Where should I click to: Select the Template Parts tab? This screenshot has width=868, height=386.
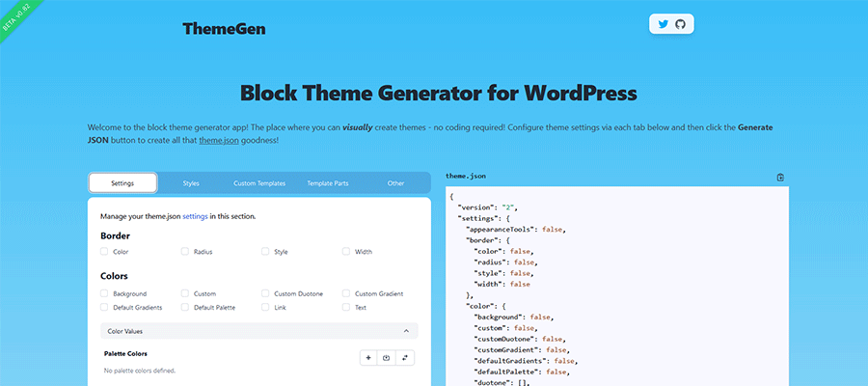pos(328,182)
